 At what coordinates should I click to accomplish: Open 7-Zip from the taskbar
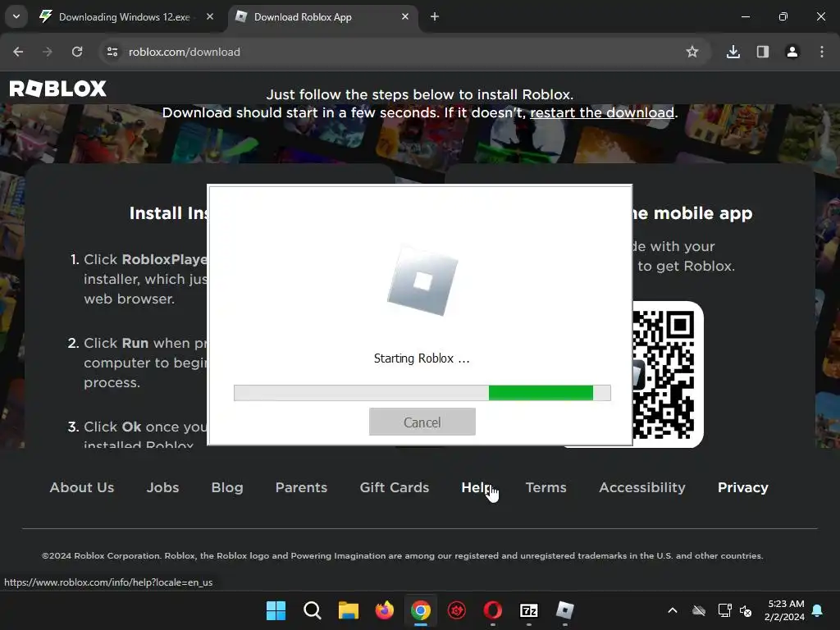(529, 610)
